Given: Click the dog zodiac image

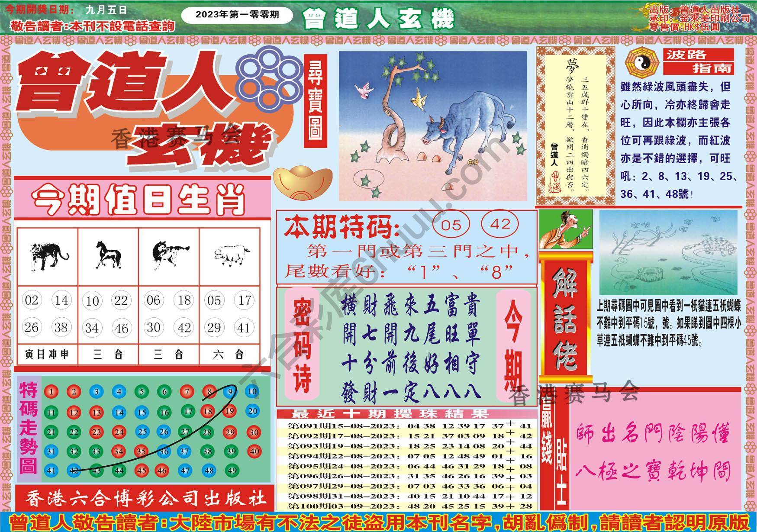Looking at the screenshot, I should (170, 255).
